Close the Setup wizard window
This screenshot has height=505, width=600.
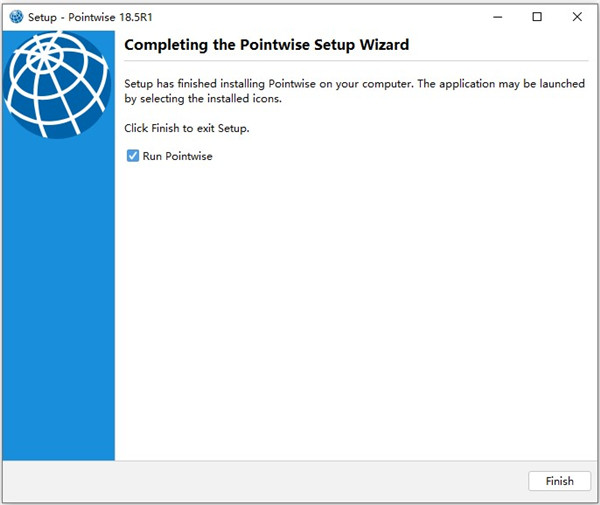tap(577, 17)
